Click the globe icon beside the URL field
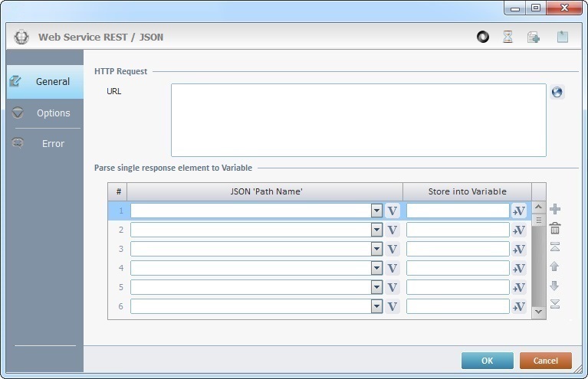588x379 pixels. [x=557, y=93]
